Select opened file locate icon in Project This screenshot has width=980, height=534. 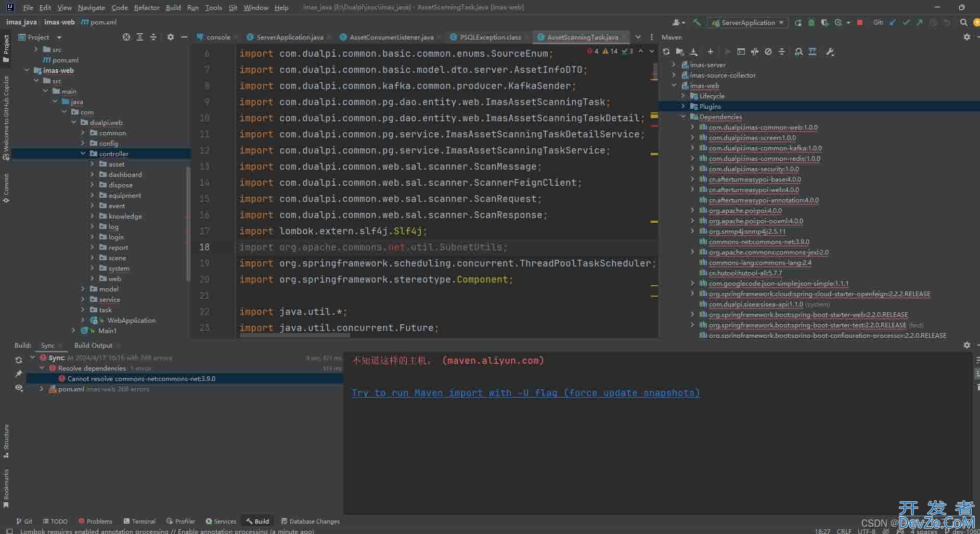tap(126, 37)
